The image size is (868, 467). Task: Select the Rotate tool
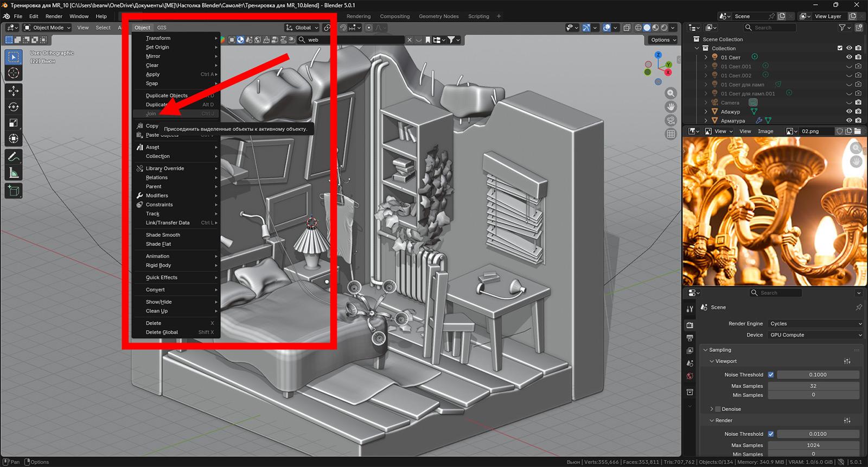tap(14, 107)
